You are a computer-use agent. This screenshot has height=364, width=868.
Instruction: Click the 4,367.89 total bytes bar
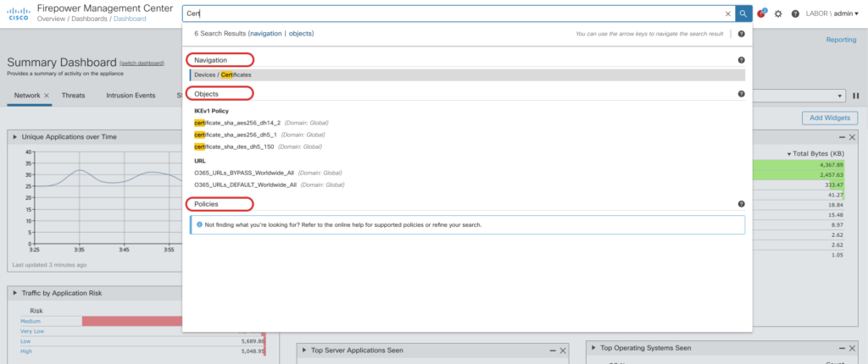(798, 165)
